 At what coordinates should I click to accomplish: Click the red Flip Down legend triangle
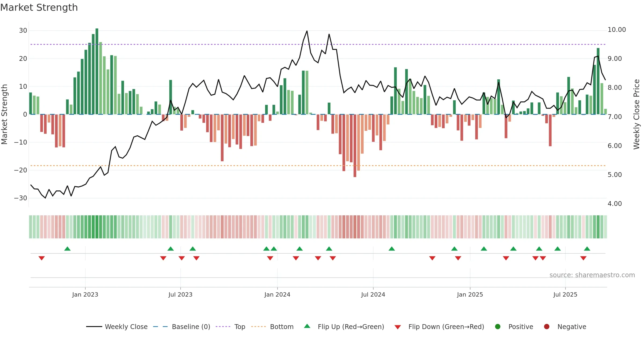click(398, 327)
